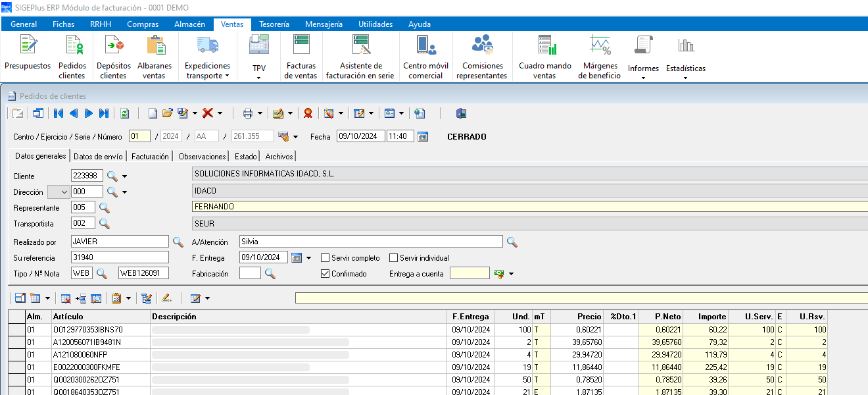Open Pedidos clientes in the ribbon
868x395 pixels.
(x=72, y=57)
